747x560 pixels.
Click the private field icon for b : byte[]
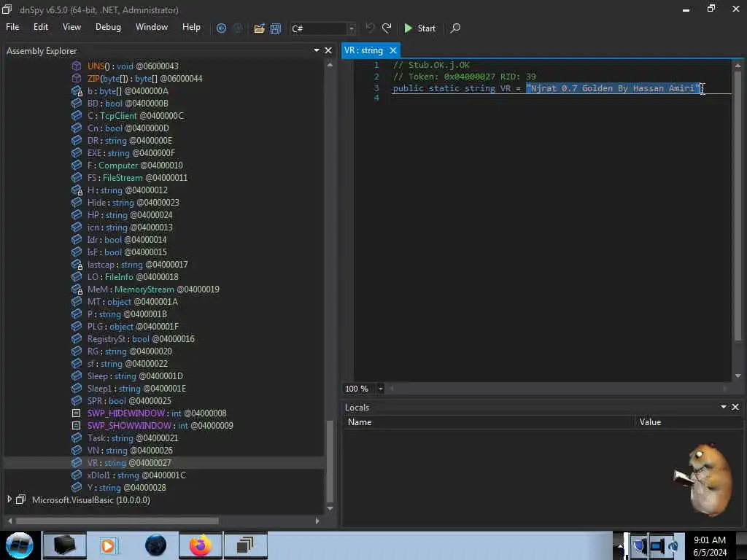point(76,91)
